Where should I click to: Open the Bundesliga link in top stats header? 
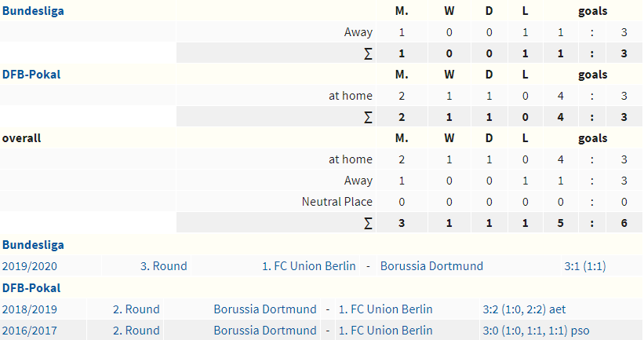[33, 11]
